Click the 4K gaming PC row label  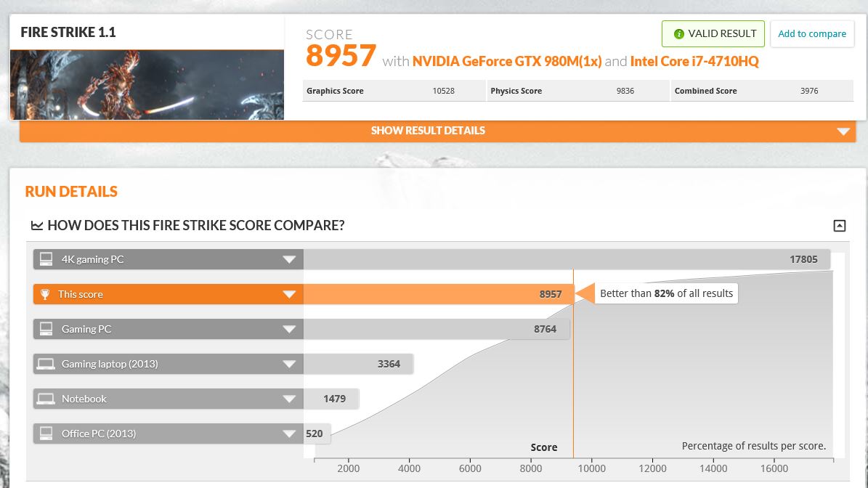coord(92,259)
